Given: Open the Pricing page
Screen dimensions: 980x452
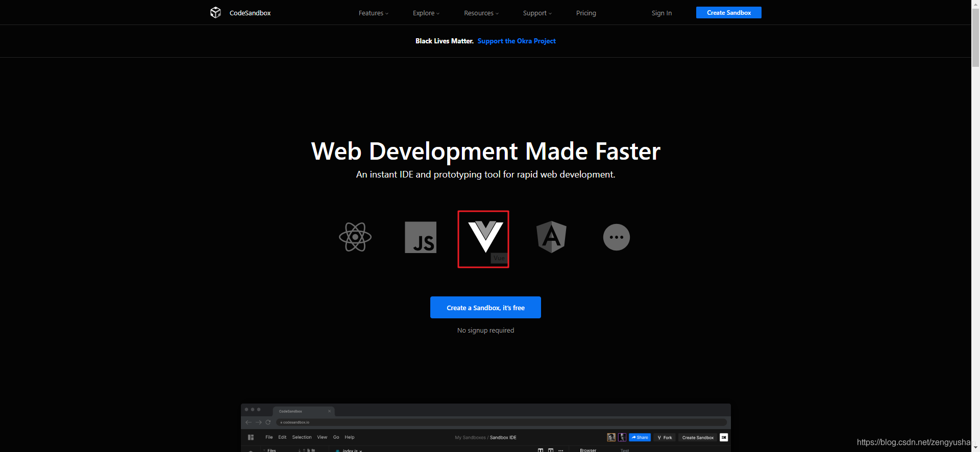Looking at the screenshot, I should [586, 13].
